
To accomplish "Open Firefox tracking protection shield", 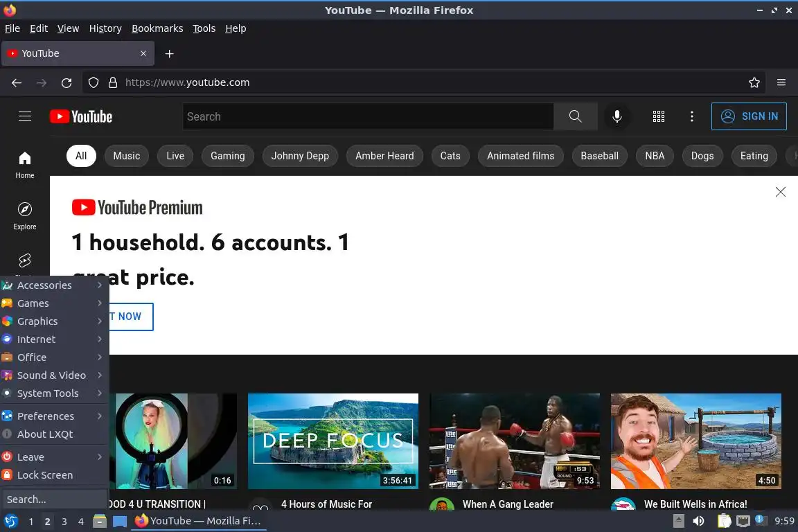I will pos(93,82).
